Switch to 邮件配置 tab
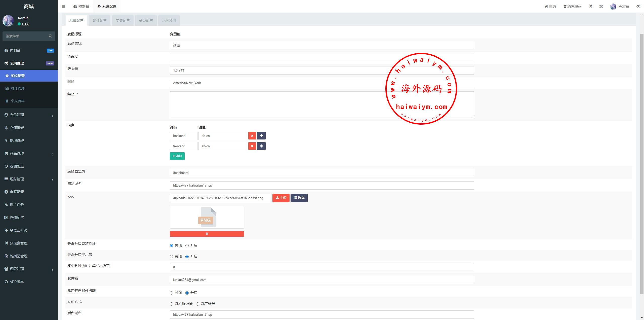Screen dimensions: 644x320 click(x=100, y=20)
